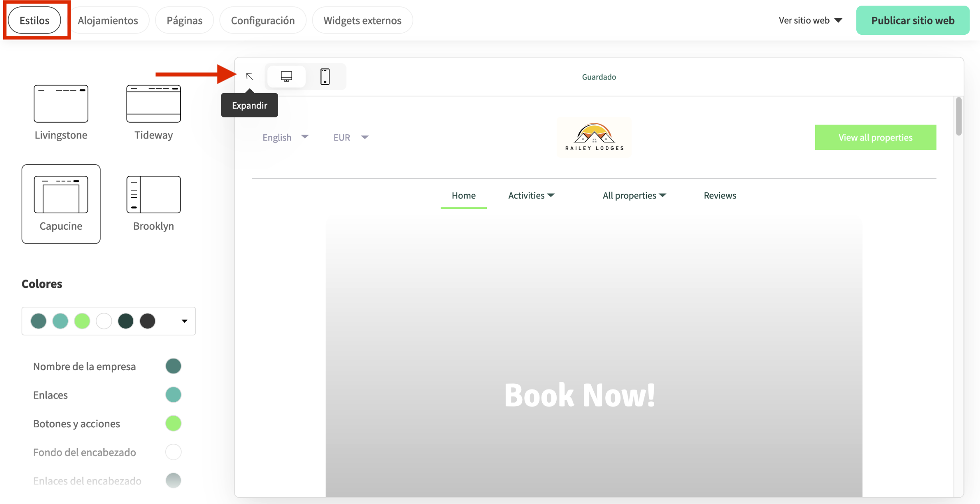Select the Brooklyn template
The height and width of the screenshot is (504, 980).
click(x=154, y=194)
